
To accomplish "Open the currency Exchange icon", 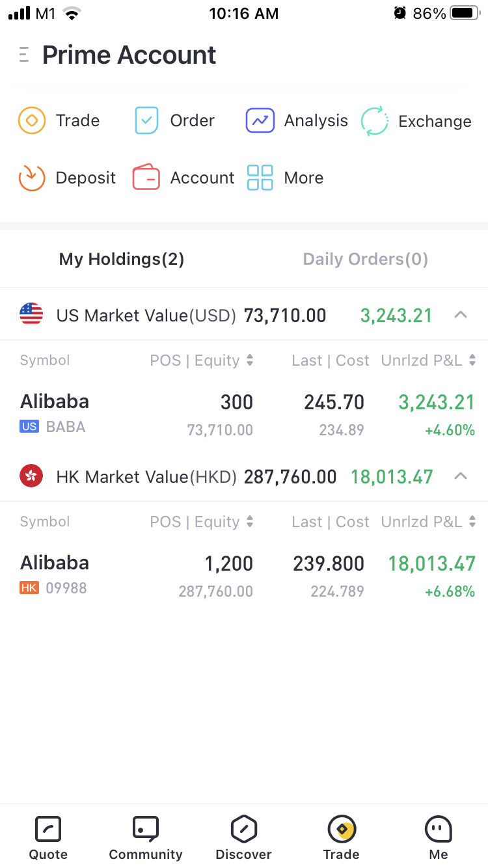I will 375,121.
